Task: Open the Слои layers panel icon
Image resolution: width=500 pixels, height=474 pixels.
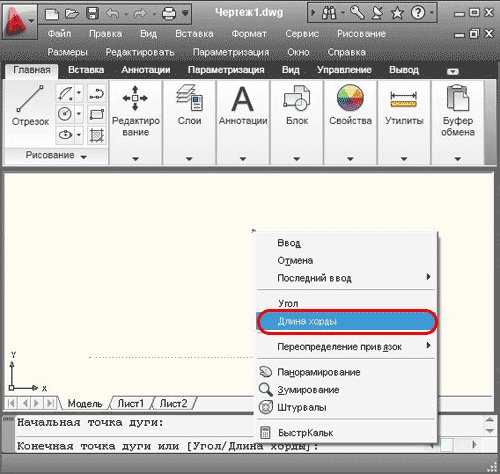Action: [x=189, y=98]
